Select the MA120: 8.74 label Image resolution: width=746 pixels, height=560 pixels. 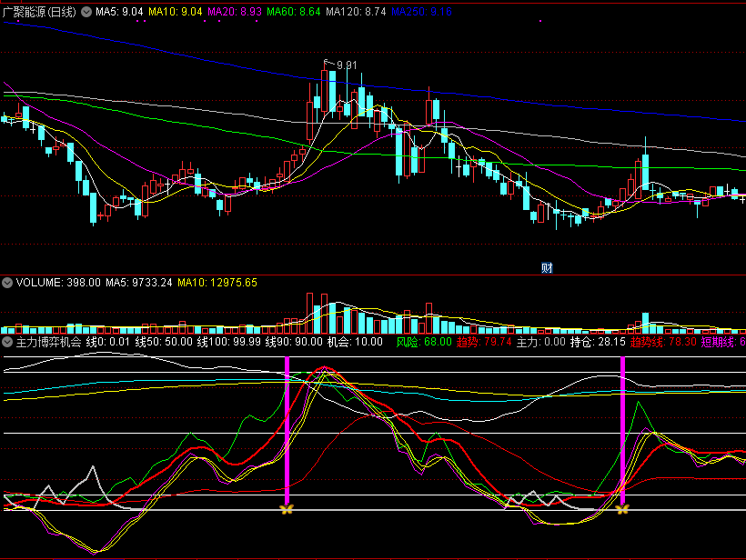[x=356, y=12]
